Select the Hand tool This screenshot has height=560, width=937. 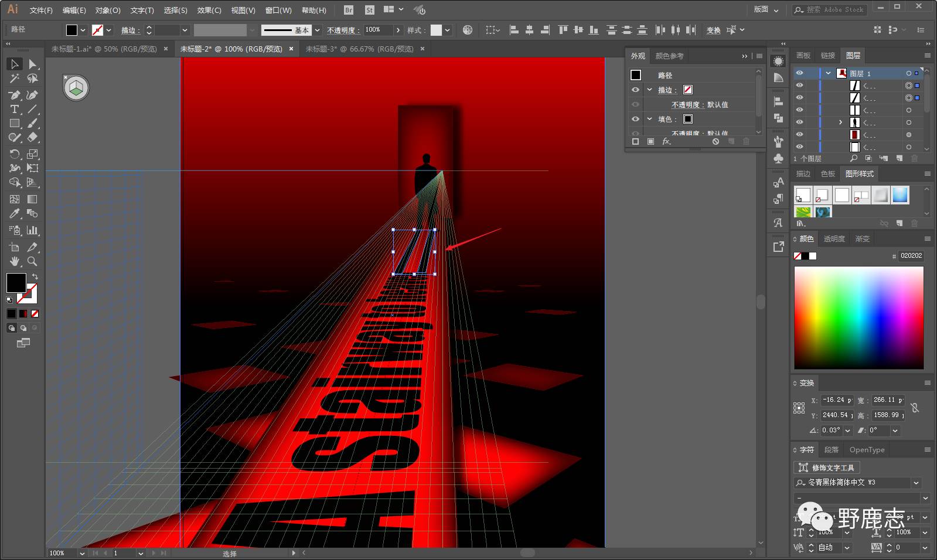pos(15,261)
